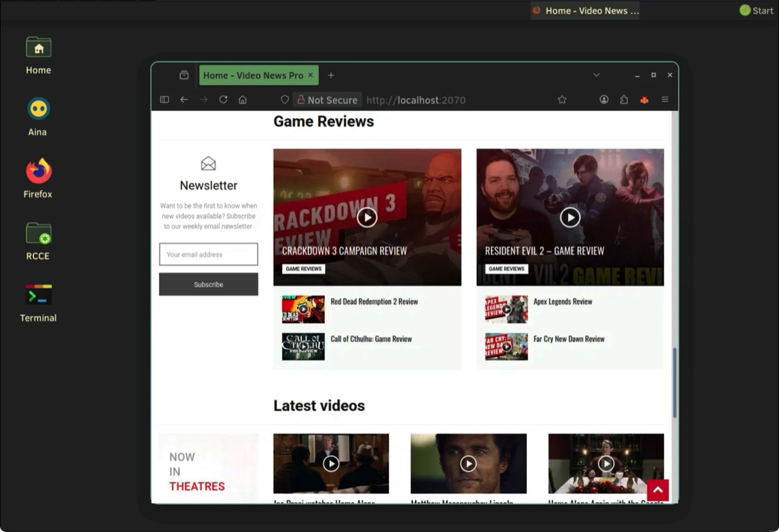779x532 pixels.
Task: Open the browser home page icon
Action: pyautogui.click(x=243, y=100)
